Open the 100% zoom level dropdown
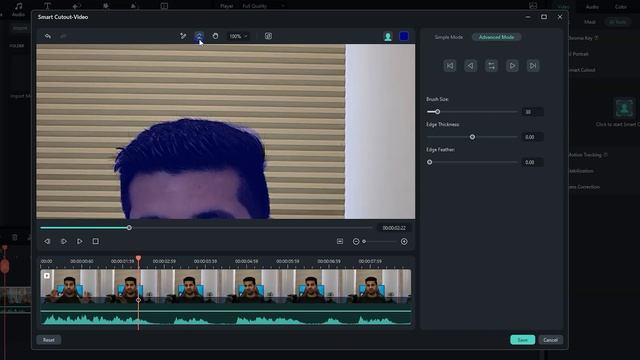This screenshot has height=360, width=640. [238, 36]
